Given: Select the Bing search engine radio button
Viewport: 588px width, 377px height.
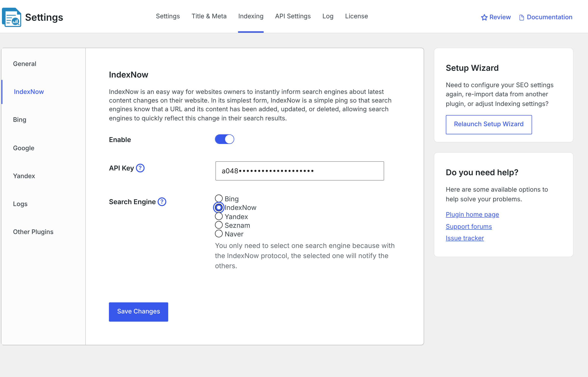Looking at the screenshot, I should point(219,198).
